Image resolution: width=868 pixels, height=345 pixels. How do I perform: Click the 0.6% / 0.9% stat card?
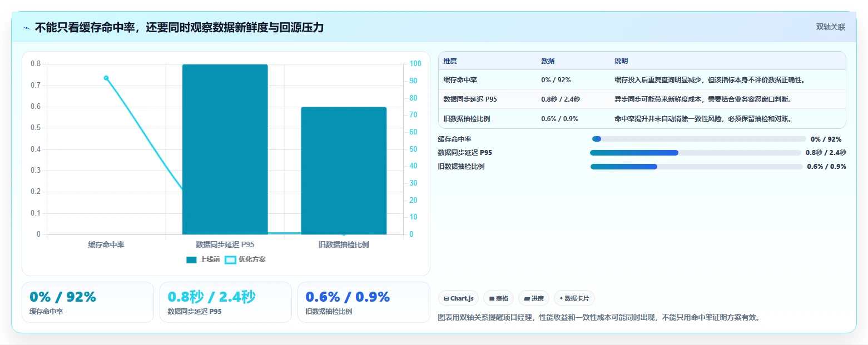point(364,302)
